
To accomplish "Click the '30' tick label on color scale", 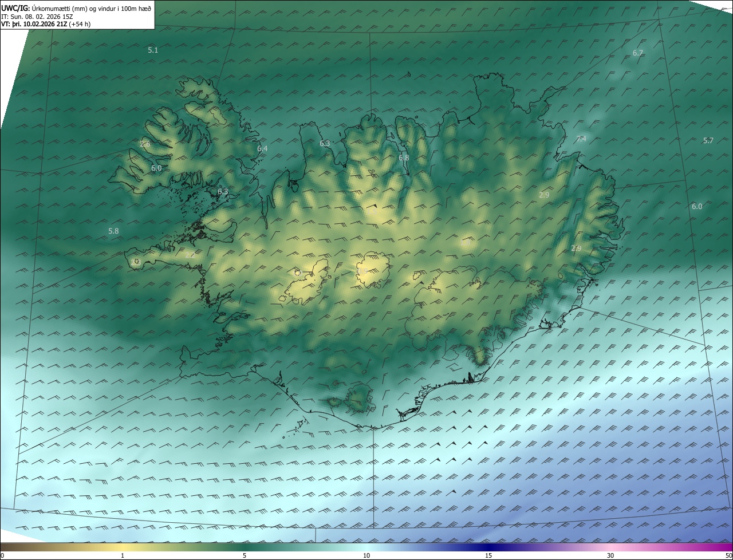I will [610, 555].
